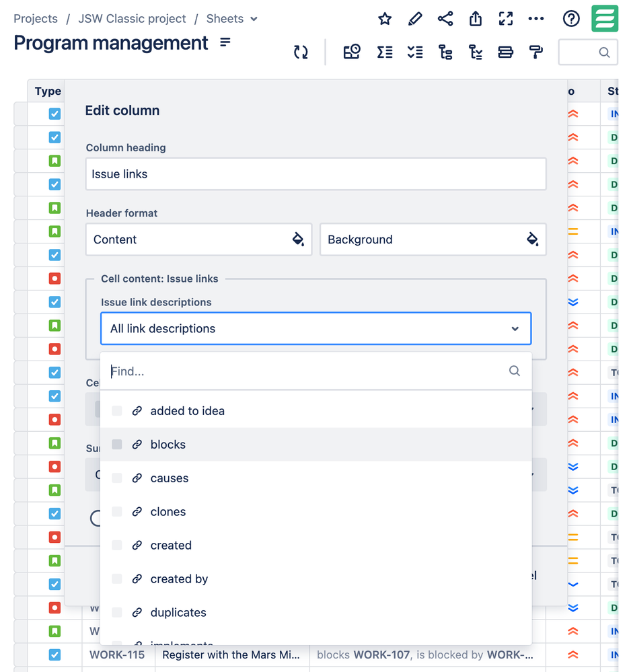Select the 'blocks' link description option
Viewport: 627px width, 672px height.
click(x=316, y=445)
